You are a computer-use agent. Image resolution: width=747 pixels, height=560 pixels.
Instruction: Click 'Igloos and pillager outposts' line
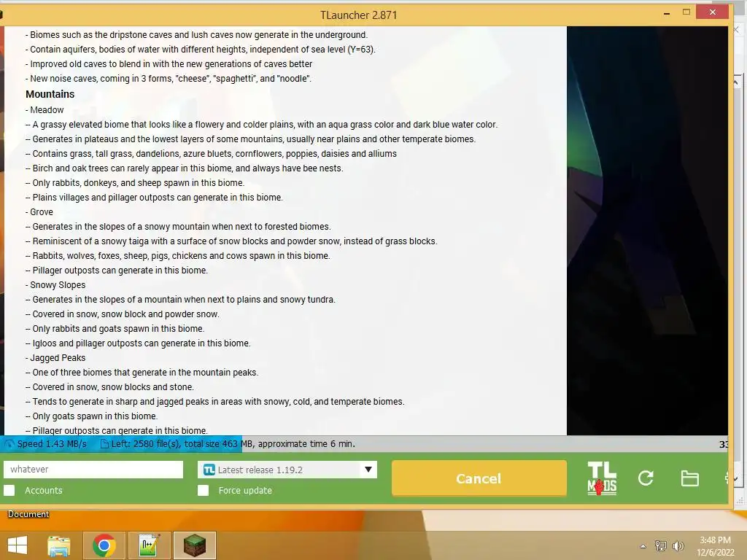pos(138,343)
